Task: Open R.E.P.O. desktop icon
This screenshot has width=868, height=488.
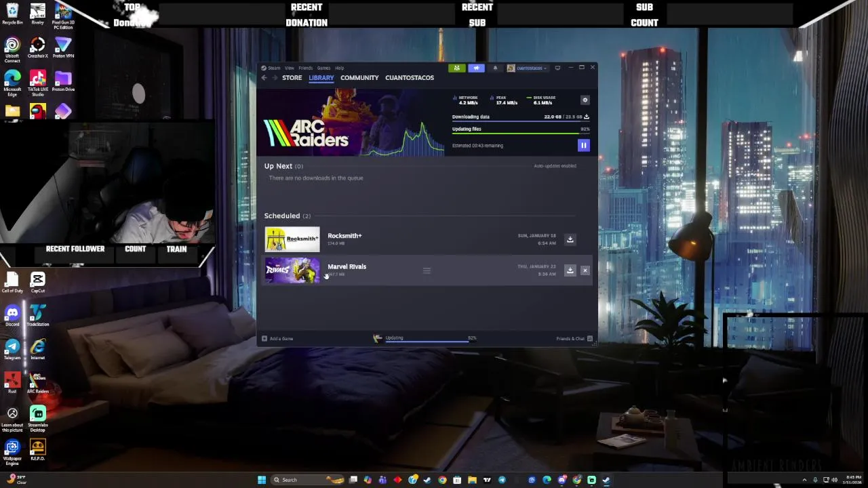Action: (37, 450)
